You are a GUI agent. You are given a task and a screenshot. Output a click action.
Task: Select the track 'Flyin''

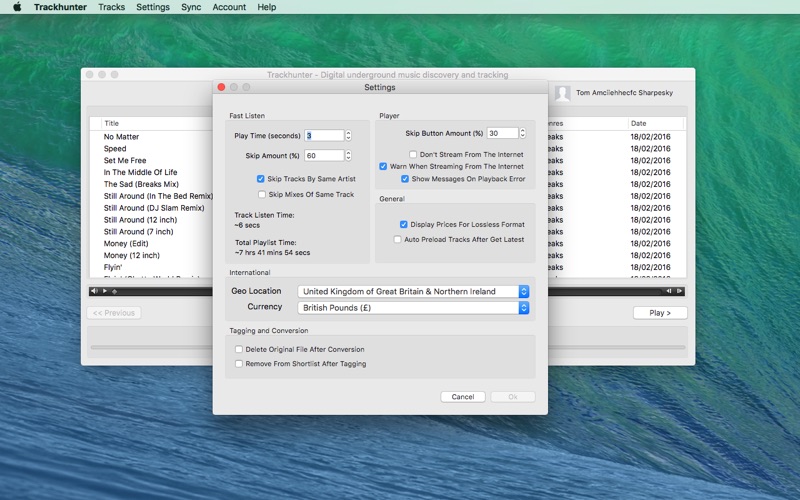pyautogui.click(x=113, y=267)
